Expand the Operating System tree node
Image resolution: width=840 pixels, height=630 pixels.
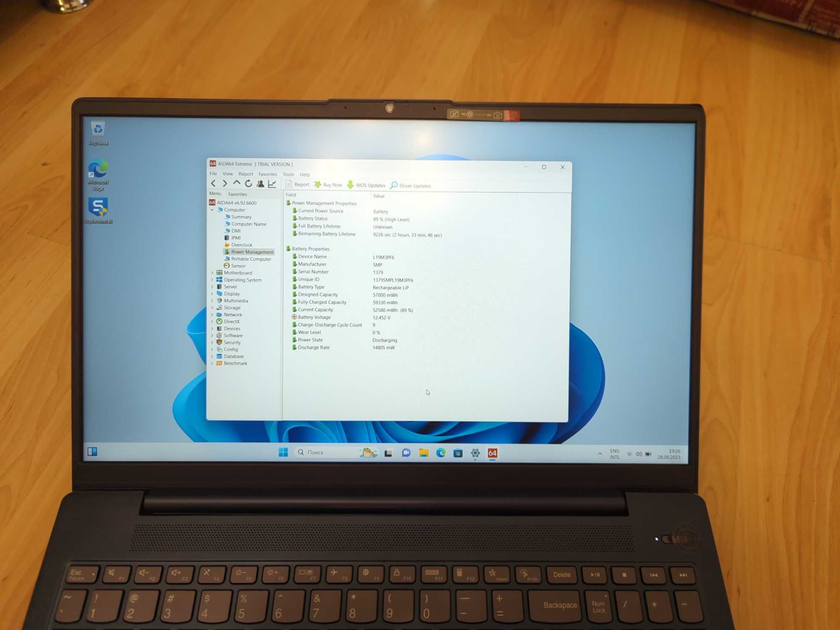(213, 280)
